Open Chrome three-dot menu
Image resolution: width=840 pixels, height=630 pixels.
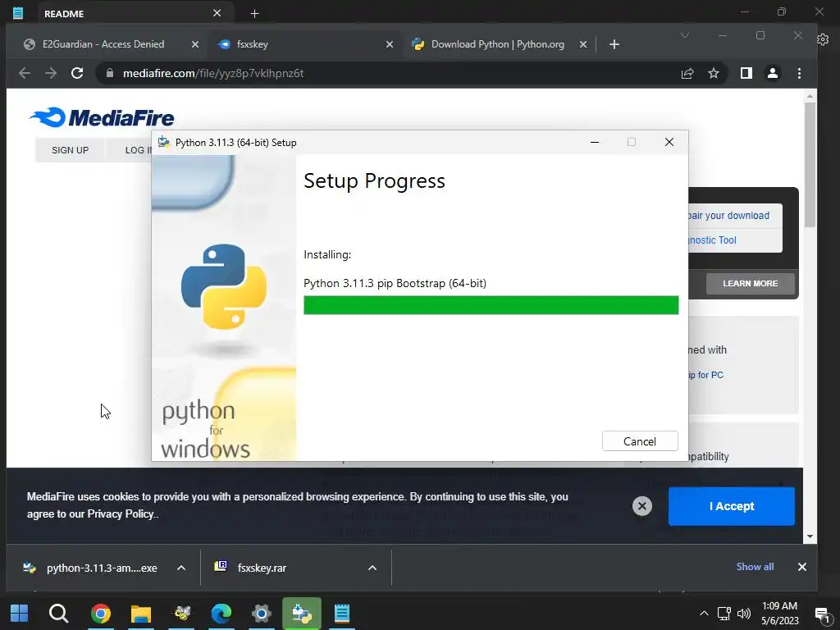point(799,73)
